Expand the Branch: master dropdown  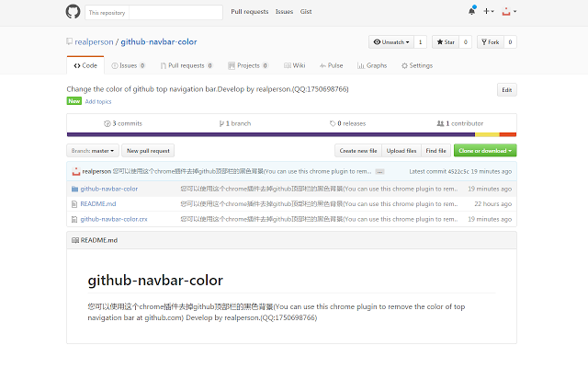[x=93, y=151]
